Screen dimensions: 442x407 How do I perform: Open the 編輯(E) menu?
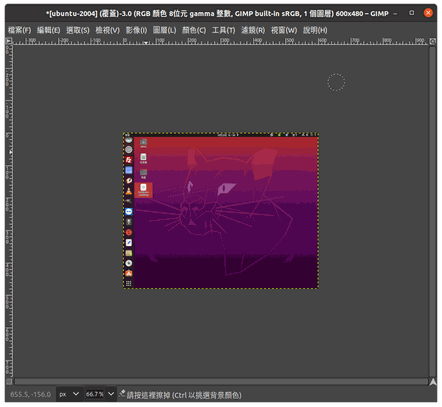[x=49, y=30]
